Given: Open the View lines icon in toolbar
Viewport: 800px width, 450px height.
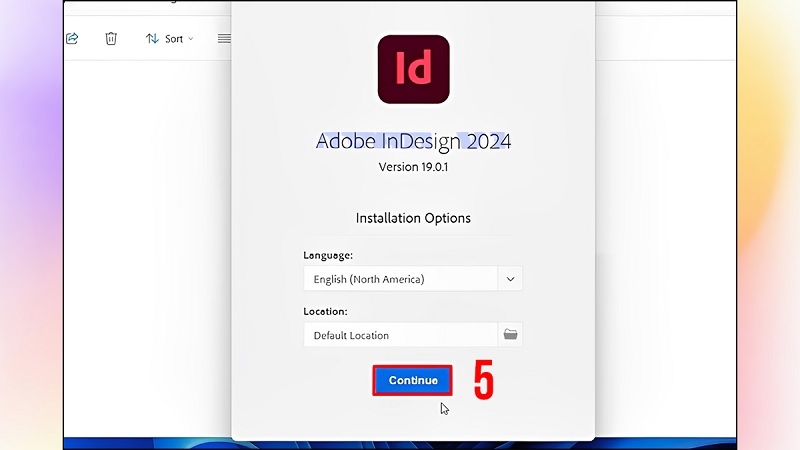Looking at the screenshot, I should [x=224, y=38].
